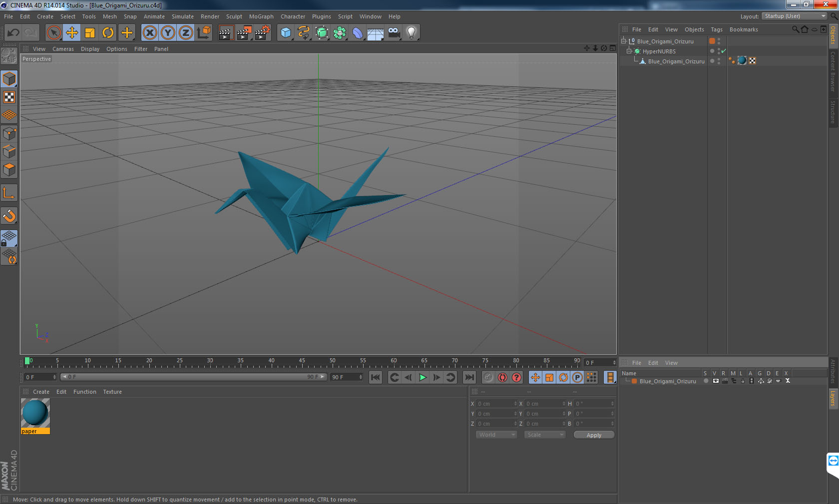This screenshot has height=504, width=839.
Task: Switch to the Content Browser tab
Action: tap(833, 71)
